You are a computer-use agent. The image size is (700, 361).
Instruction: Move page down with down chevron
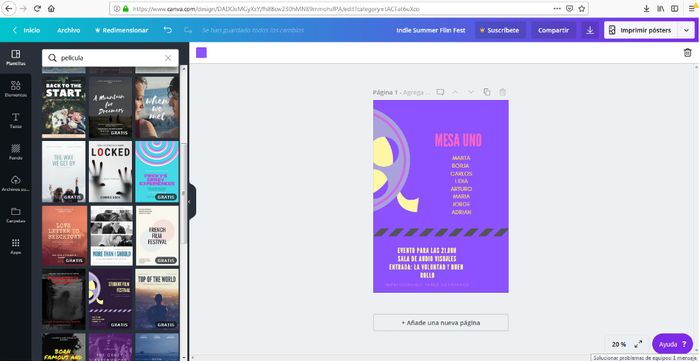[x=471, y=92]
